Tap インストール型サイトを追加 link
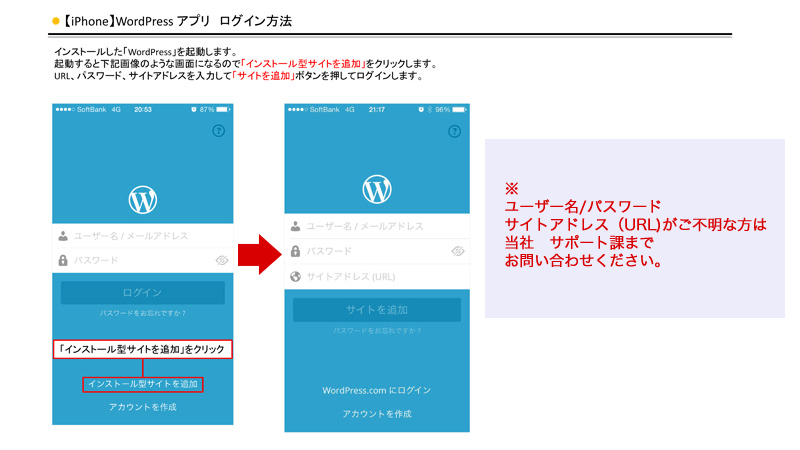Image resolution: width=800 pixels, height=450 pixels. coord(143,384)
